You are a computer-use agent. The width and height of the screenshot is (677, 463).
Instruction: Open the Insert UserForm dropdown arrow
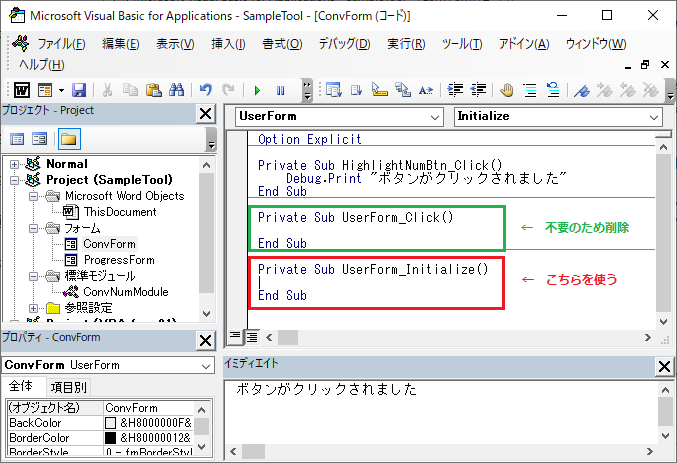tap(61, 90)
